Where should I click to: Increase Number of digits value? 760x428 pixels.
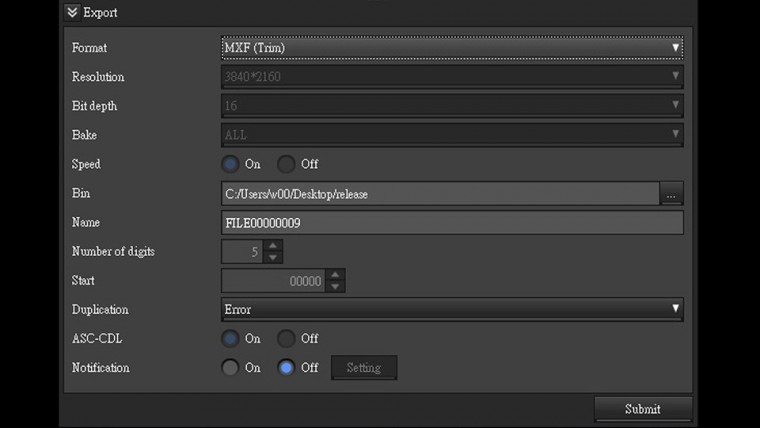coord(274,246)
